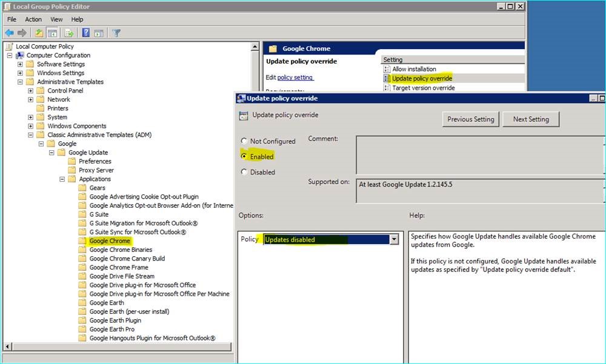
Task: Select Google Hangouts Plugin for Microsoft Outlook item
Action: 152,338
